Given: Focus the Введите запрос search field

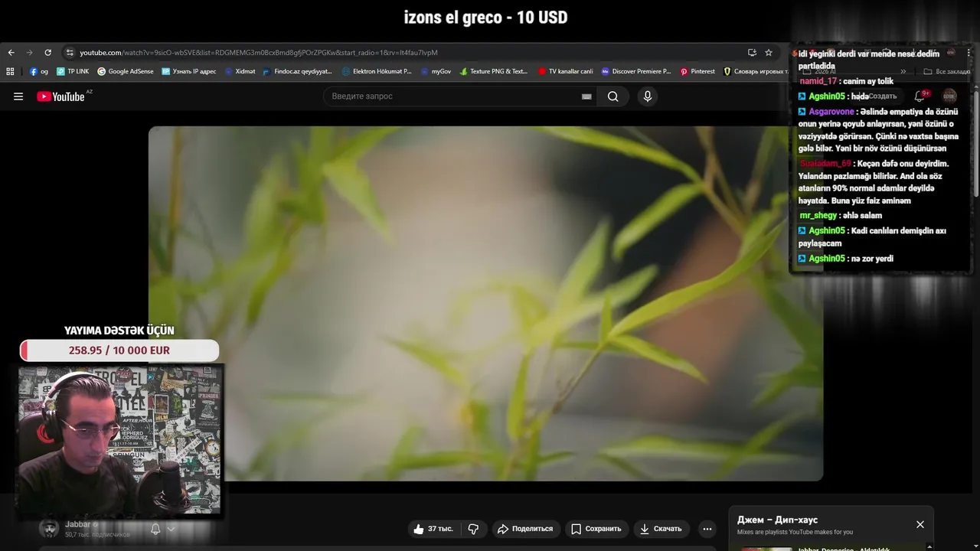Looking at the screenshot, I should 452,96.
